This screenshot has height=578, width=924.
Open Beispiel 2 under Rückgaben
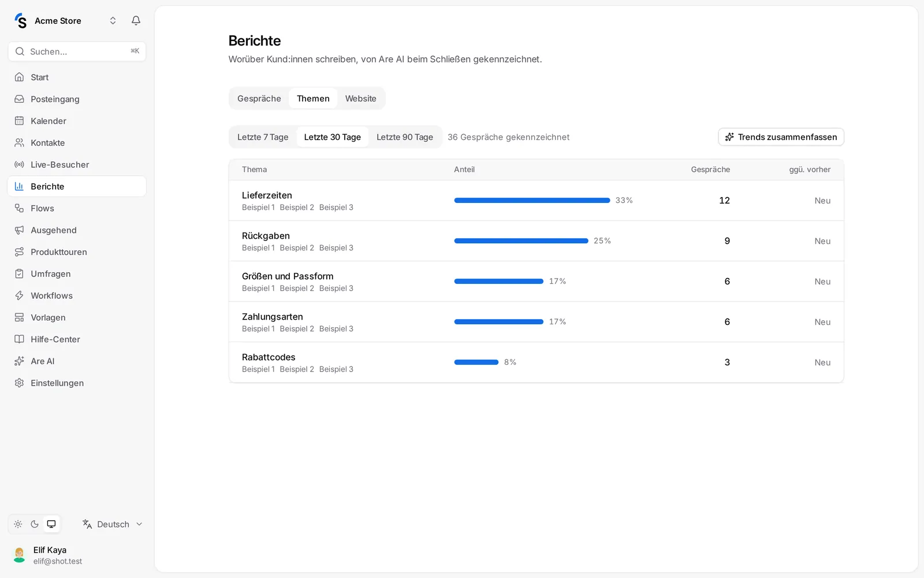point(297,248)
